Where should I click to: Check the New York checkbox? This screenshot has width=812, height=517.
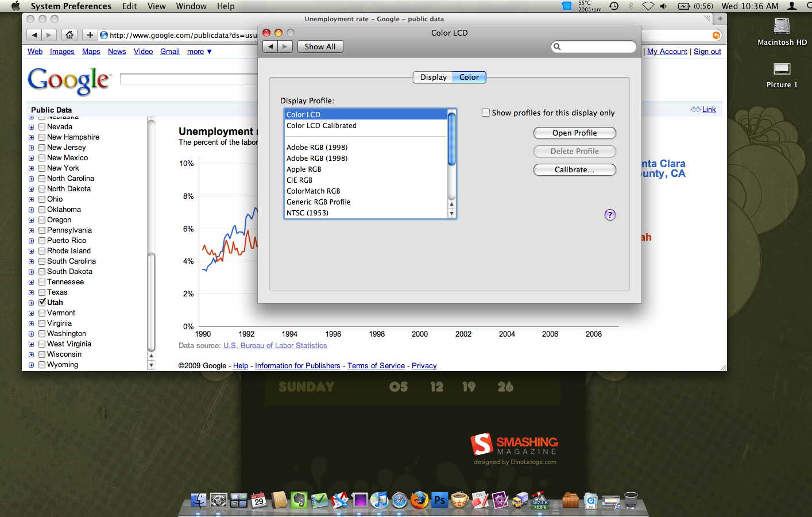(x=42, y=168)
